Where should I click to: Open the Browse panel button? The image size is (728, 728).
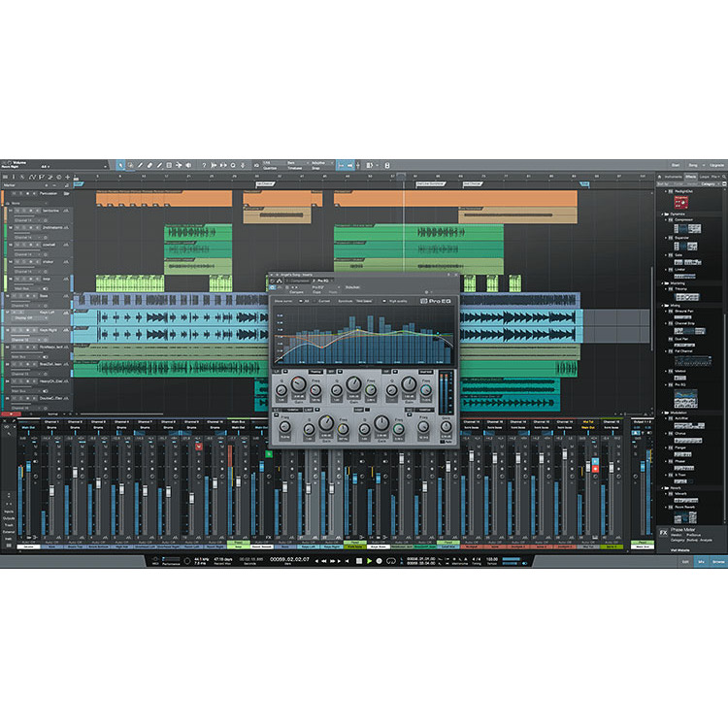717,561
